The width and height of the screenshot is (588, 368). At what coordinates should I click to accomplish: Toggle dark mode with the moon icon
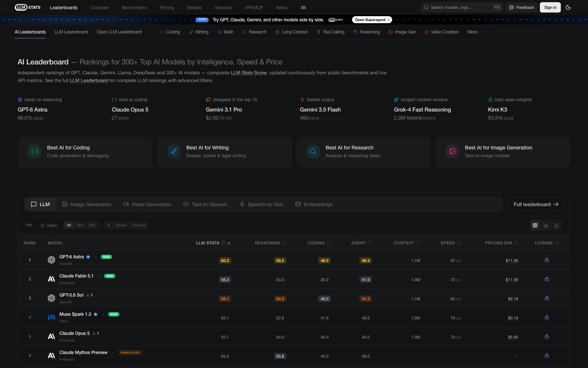(568, 7)
